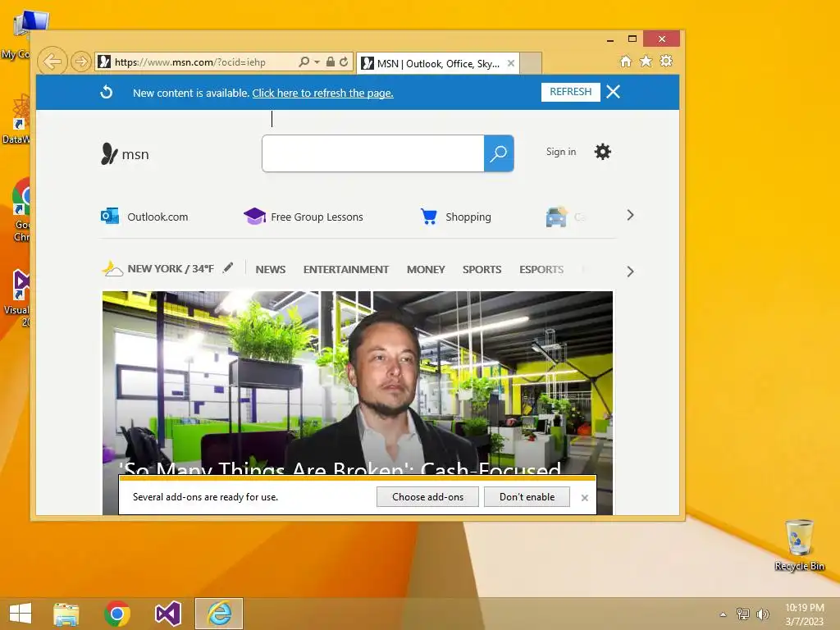This screenshot has width=840, height=630.
Task: Click the Choose add-ons button
Action: coord(427,496)
